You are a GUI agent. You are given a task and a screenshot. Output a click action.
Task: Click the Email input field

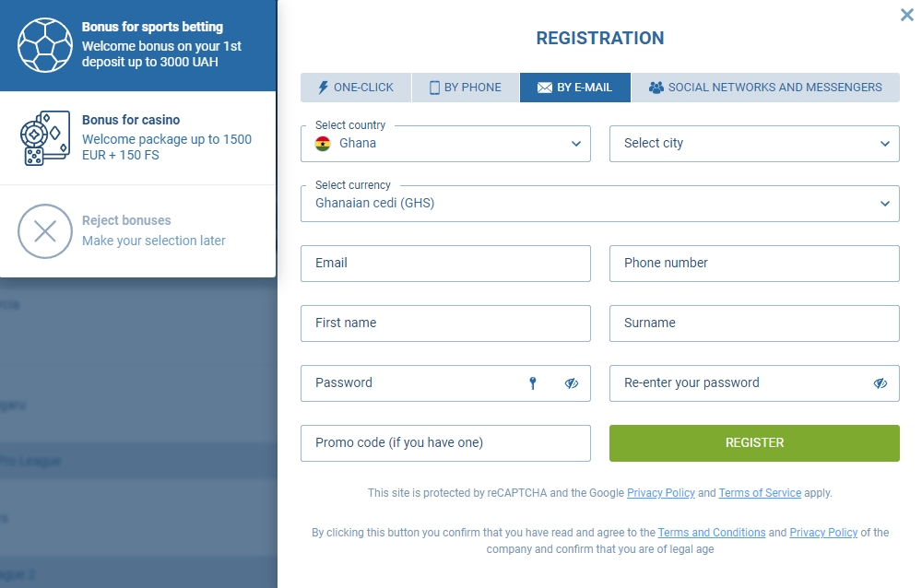coord(445,264)
